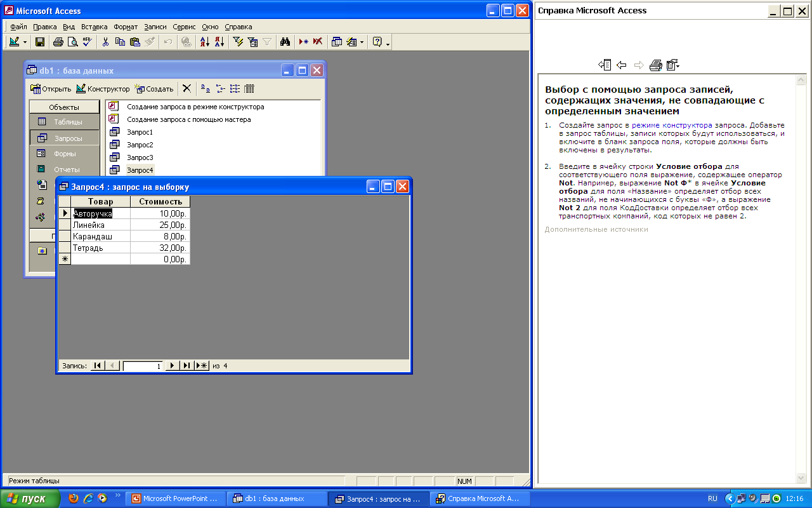Sort descending with the Я-А icon
Screen dimensions: 812x508
point(219,42)
